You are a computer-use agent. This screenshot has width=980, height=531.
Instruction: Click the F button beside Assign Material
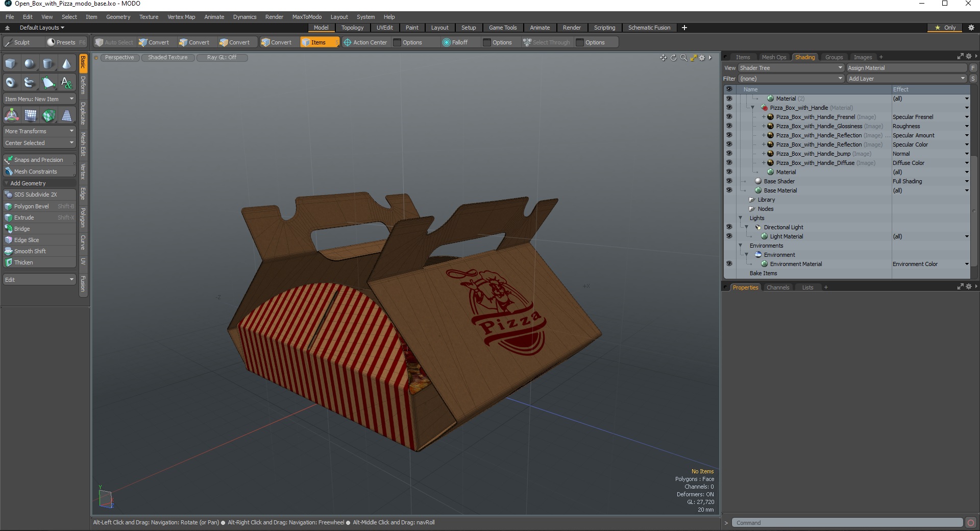click(973, 68)
